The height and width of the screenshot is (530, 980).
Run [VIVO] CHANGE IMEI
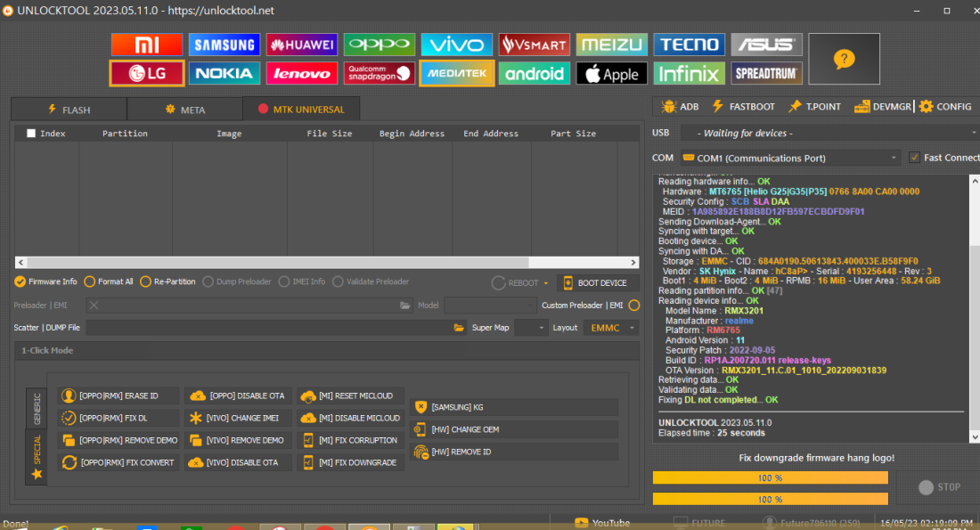coord(238,418)
